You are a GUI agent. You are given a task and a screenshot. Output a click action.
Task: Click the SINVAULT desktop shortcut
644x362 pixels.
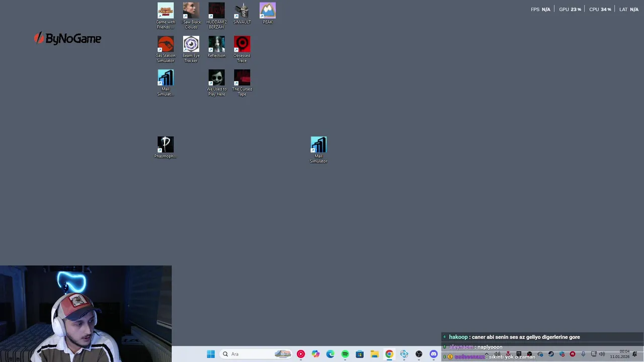[242, 14]
